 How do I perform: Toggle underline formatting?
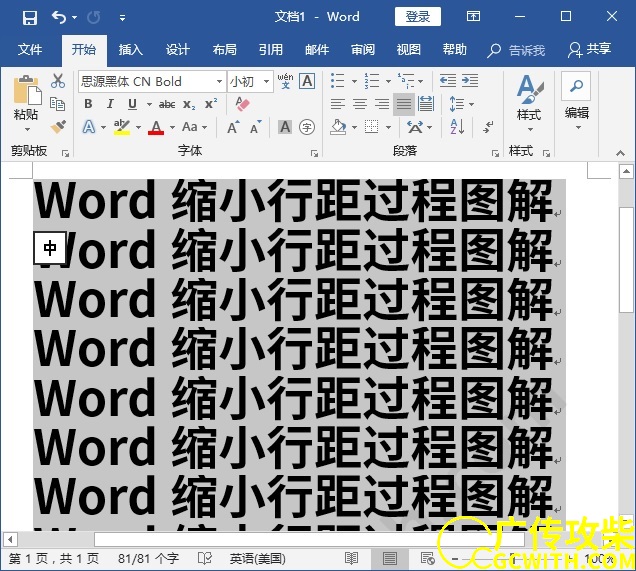tap(132, 104)
